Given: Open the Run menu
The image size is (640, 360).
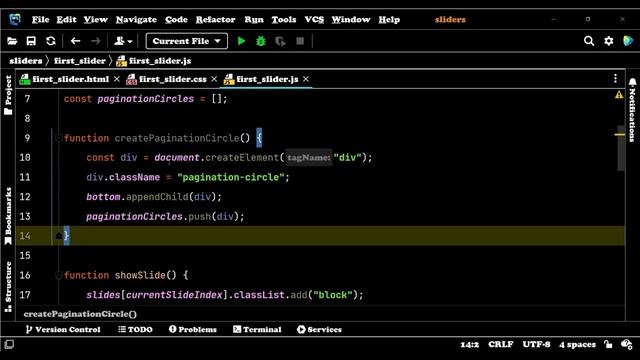Looking at the screenshot, I should pyautogui.click(x=253, y=20).
